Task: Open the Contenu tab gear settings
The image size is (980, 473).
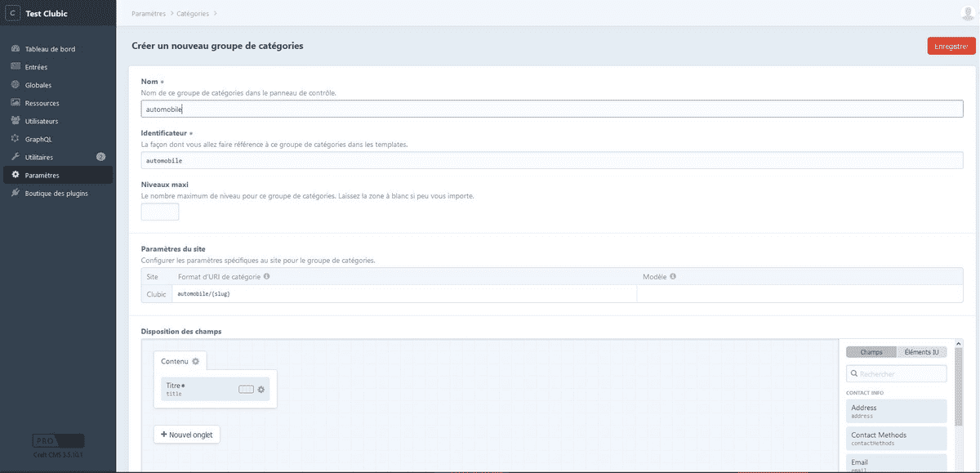Action: 196,361
